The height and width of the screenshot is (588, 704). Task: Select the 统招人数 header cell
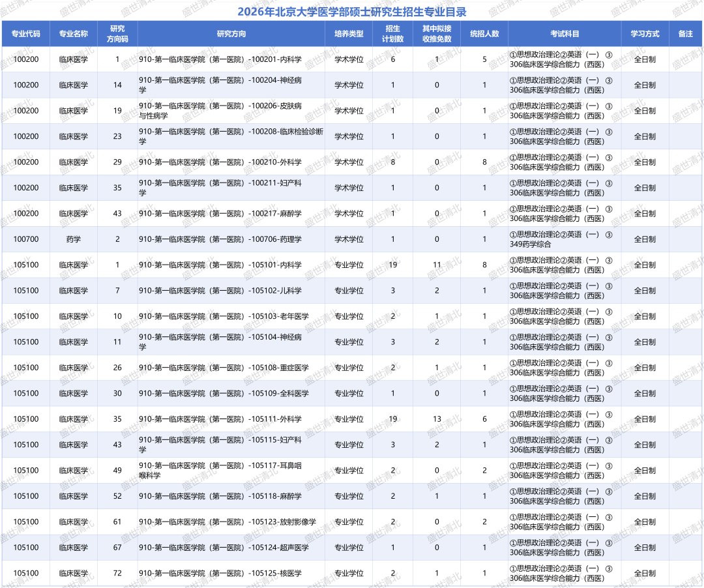pyautogui.click(x=484, y=34)
